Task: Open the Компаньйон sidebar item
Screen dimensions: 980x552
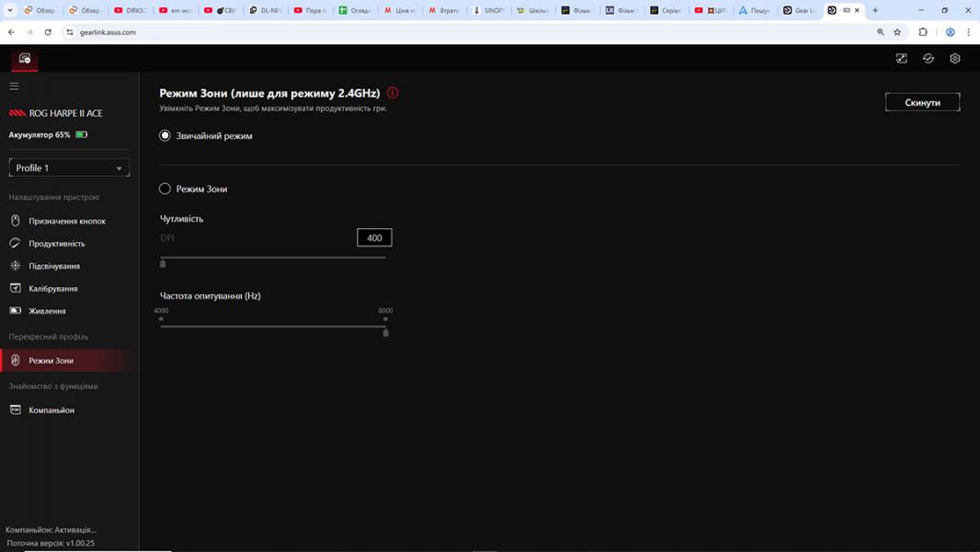Action: (51, 410)
